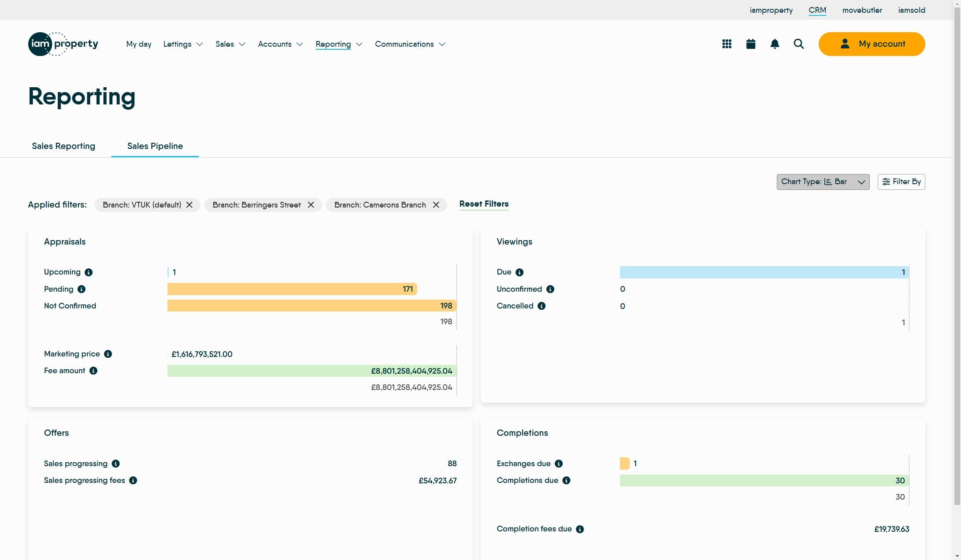961x560 pixels.
Task: Open My day in the navigation
Action: (138, 44)
